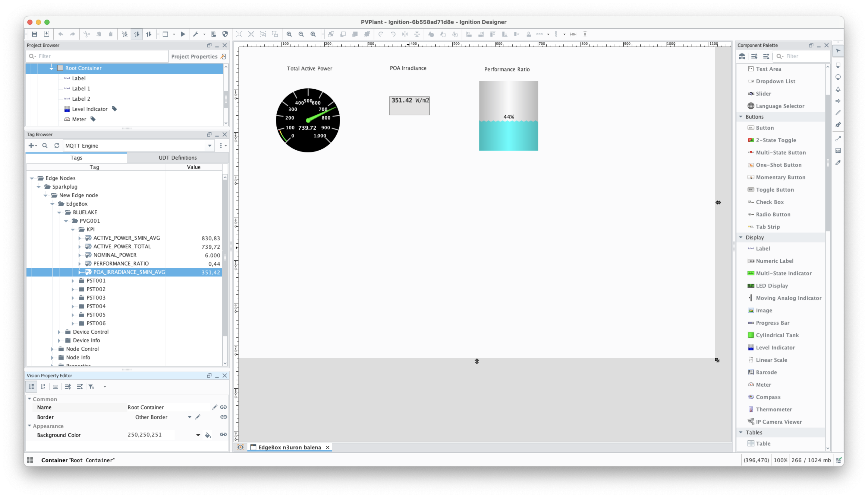Expand the PST001 tag folder
The image size is (868, 498).
click(x=73, y=281)
